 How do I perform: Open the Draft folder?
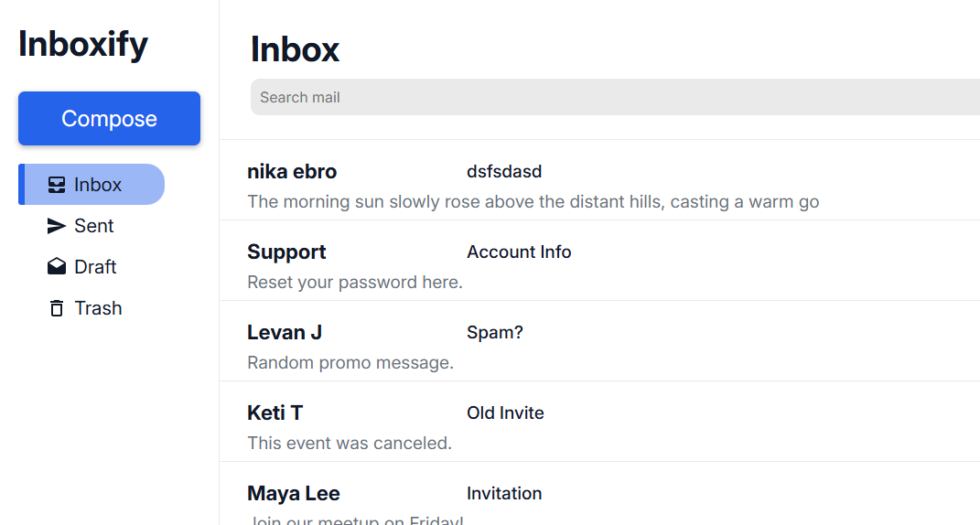[95, 267]
